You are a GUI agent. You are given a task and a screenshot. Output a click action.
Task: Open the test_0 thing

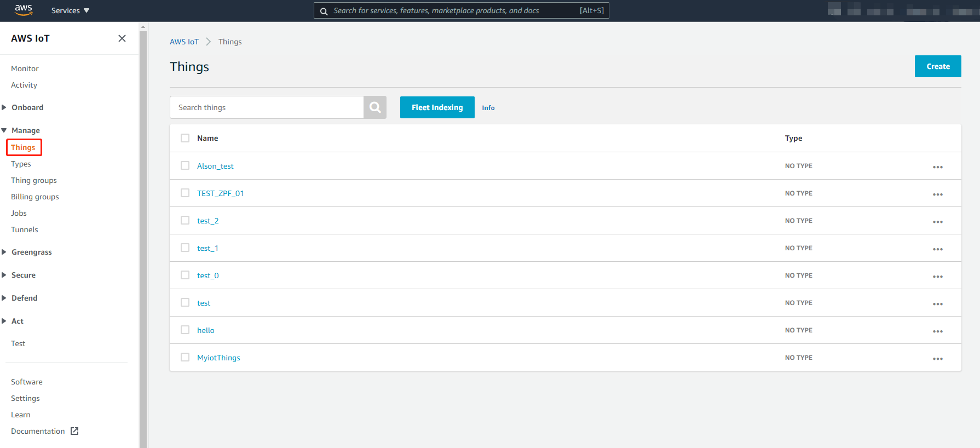(x=208, y=275)
